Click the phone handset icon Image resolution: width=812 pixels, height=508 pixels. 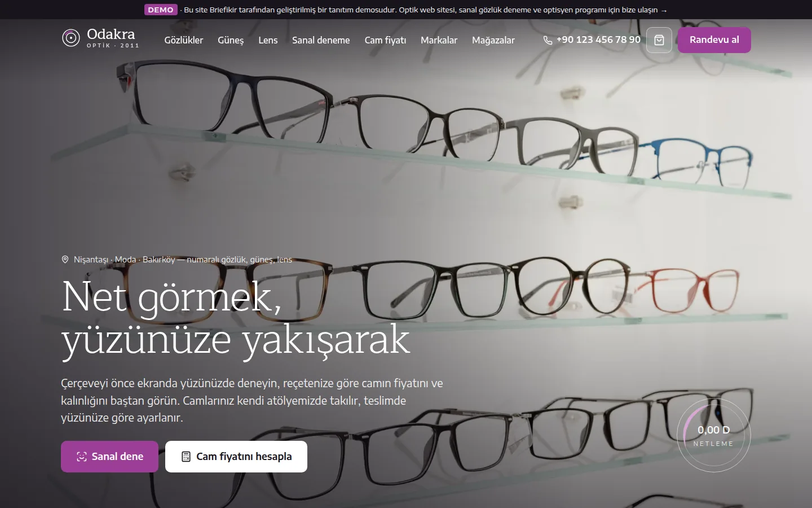548,40
